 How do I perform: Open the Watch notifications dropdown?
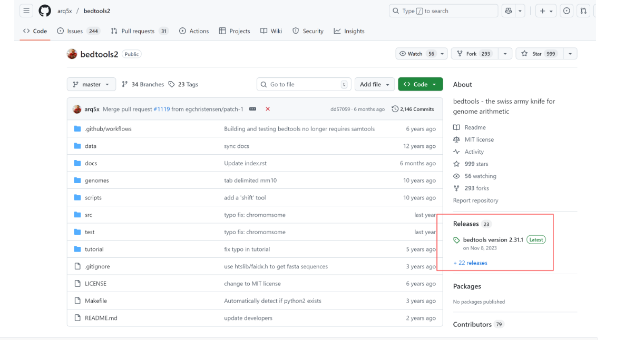pyautogui.click(x=422, y=54)
